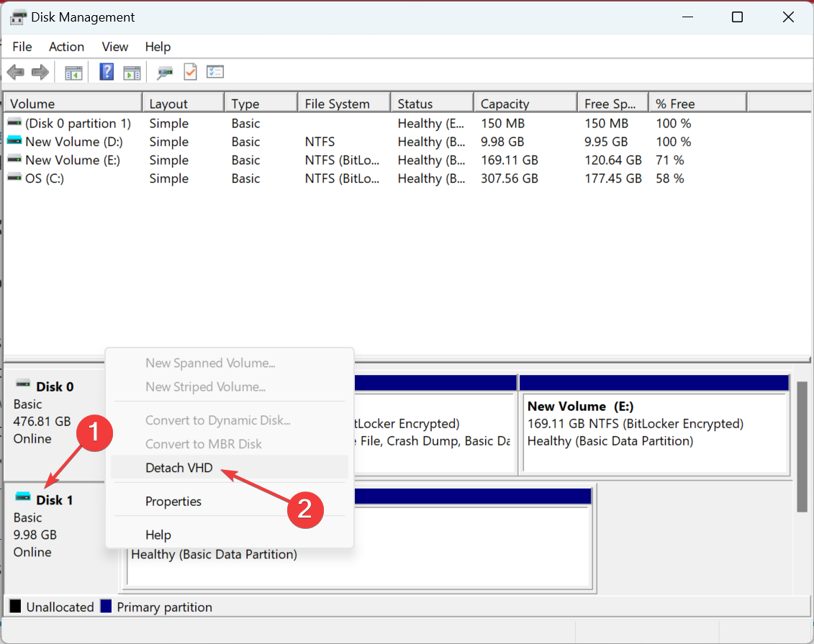The image size is (814, 644).
Task: Click the 476.81 GB size under Disk 0
Action: [x=42, y=422]
